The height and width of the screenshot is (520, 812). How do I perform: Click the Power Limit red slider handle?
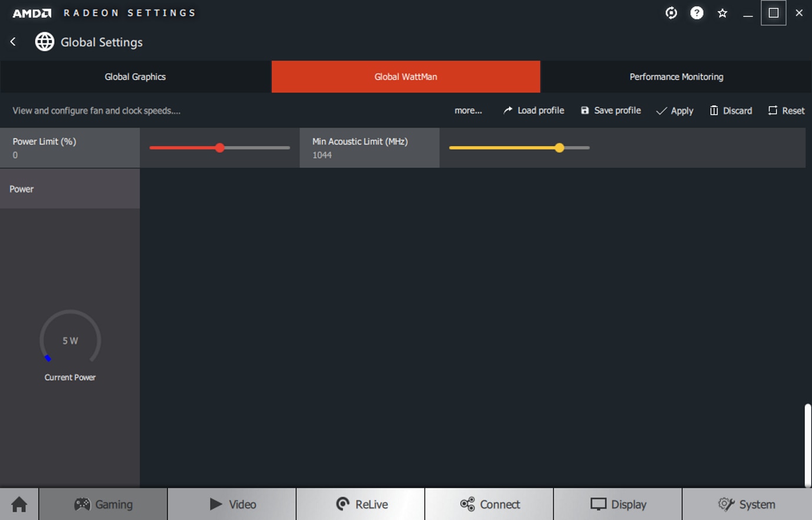tap(220, 148)
